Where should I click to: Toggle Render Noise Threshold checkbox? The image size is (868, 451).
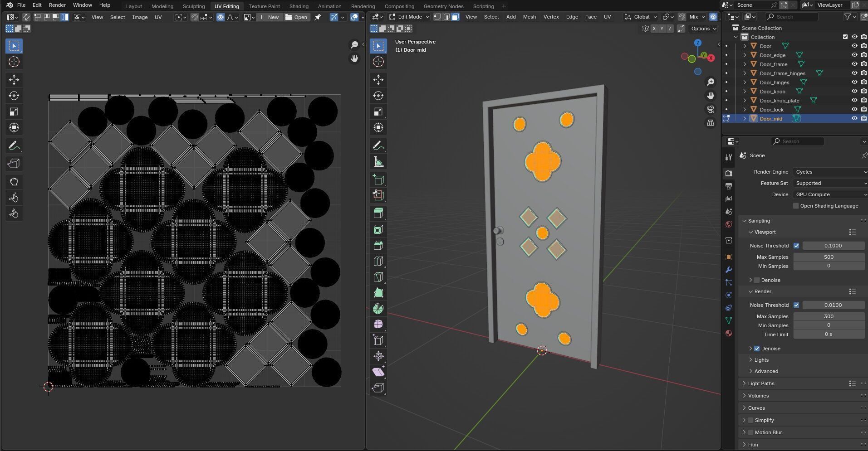click(796, 305)
